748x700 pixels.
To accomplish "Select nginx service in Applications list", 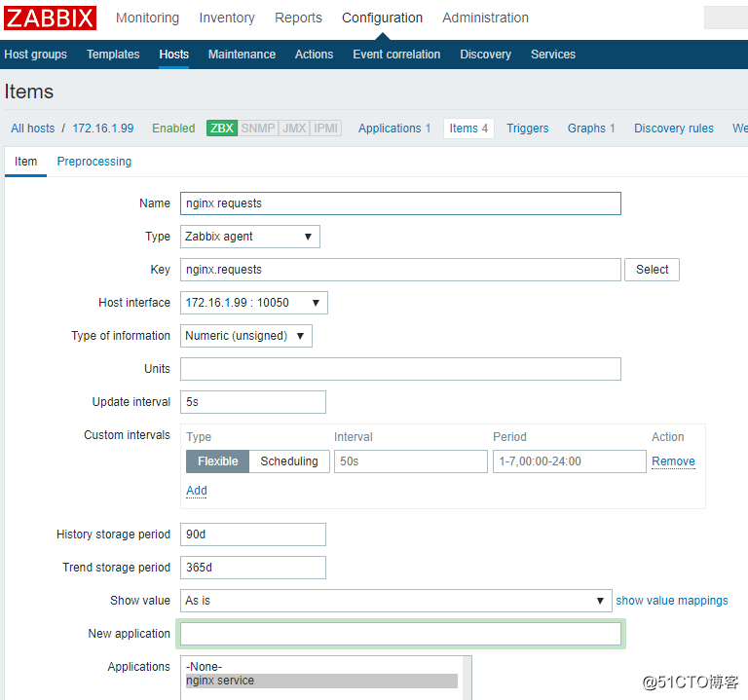I will tap(321, 681).
